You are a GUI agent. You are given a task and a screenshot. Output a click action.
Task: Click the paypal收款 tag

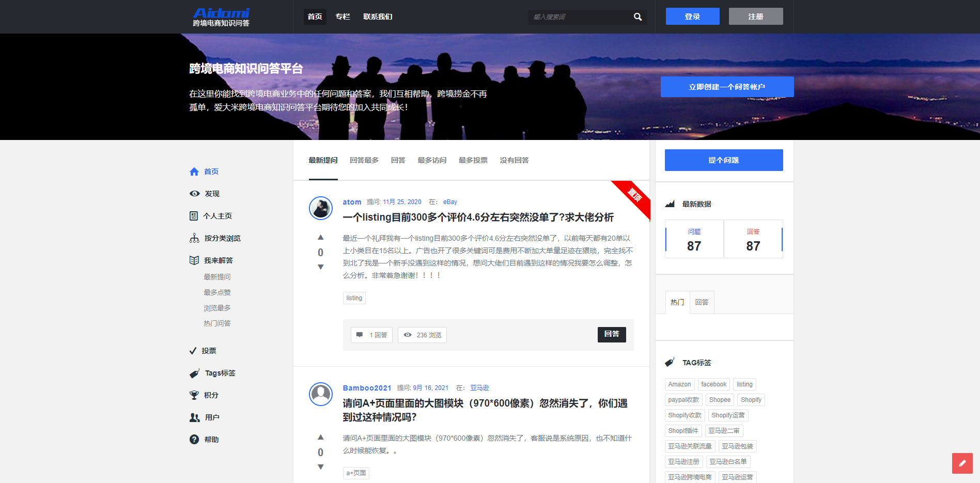click(684, 400)
